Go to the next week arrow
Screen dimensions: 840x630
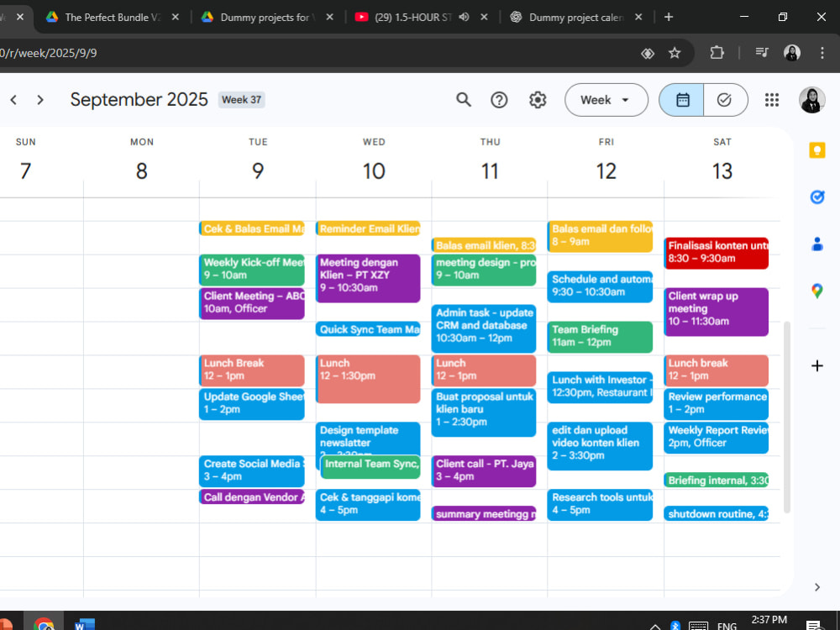40,100
